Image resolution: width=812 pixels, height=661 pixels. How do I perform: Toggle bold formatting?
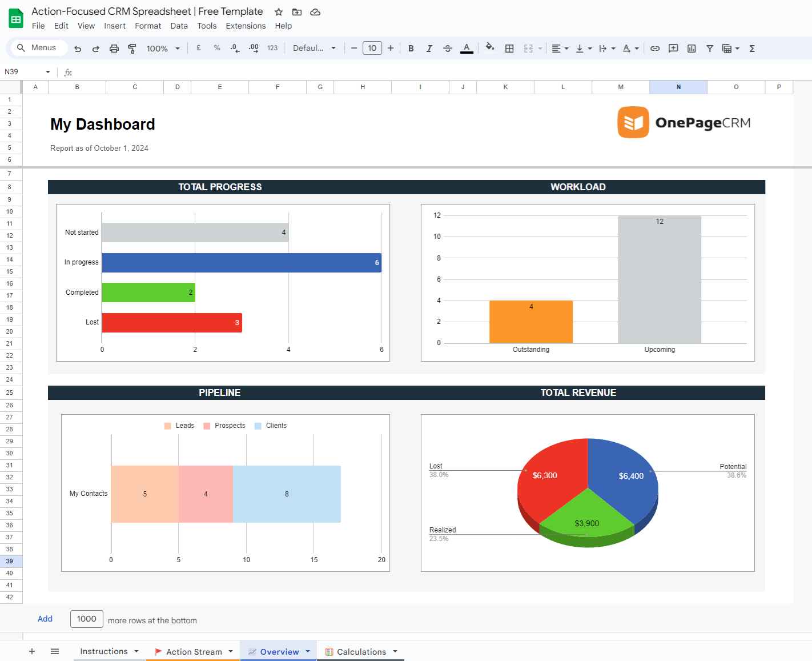coord(411,48)
